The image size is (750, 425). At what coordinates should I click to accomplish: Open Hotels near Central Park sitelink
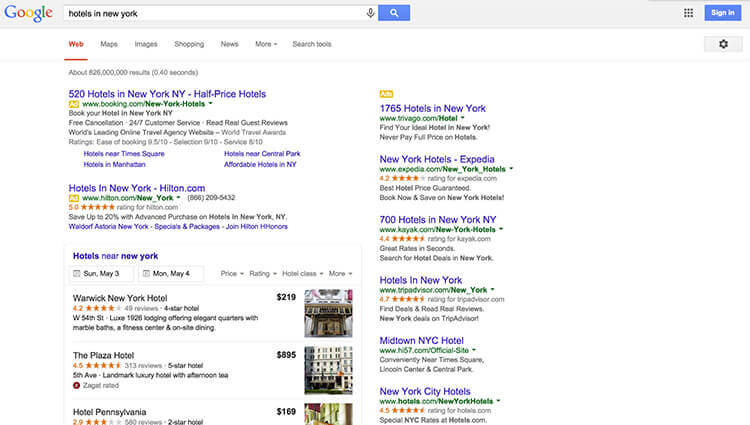[x=262, y=153]
